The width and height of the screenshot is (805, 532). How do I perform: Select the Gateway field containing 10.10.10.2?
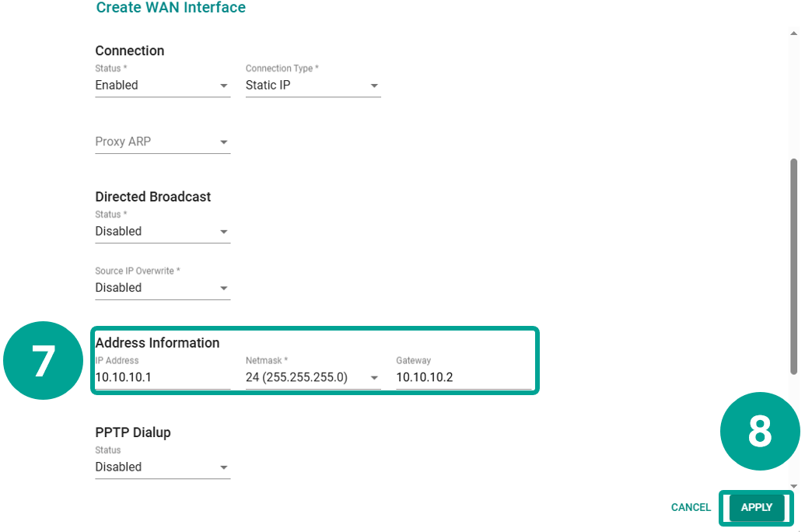[x=463, y=378]
